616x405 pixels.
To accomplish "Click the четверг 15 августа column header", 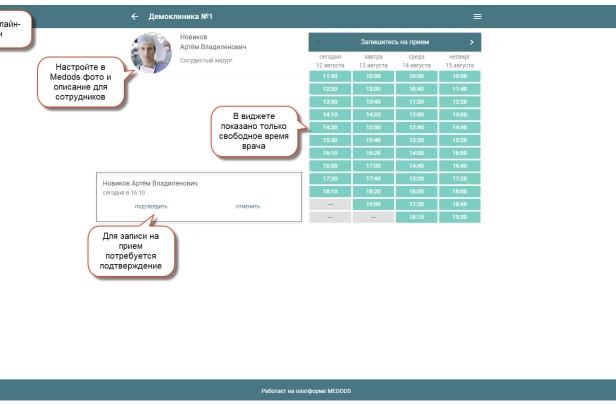I will 459,61.
